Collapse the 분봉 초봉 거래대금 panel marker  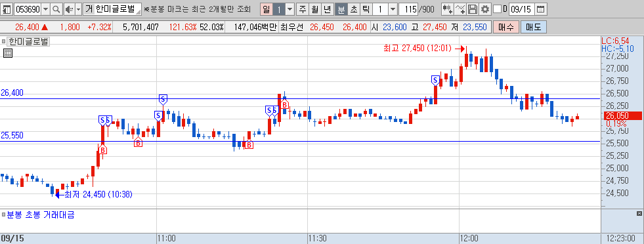click(x=3, y=214)
